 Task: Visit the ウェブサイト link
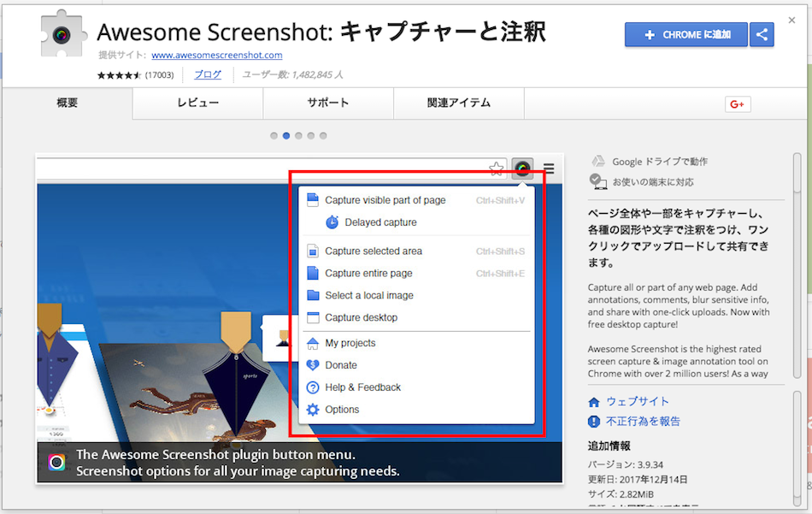coord(638,402)
